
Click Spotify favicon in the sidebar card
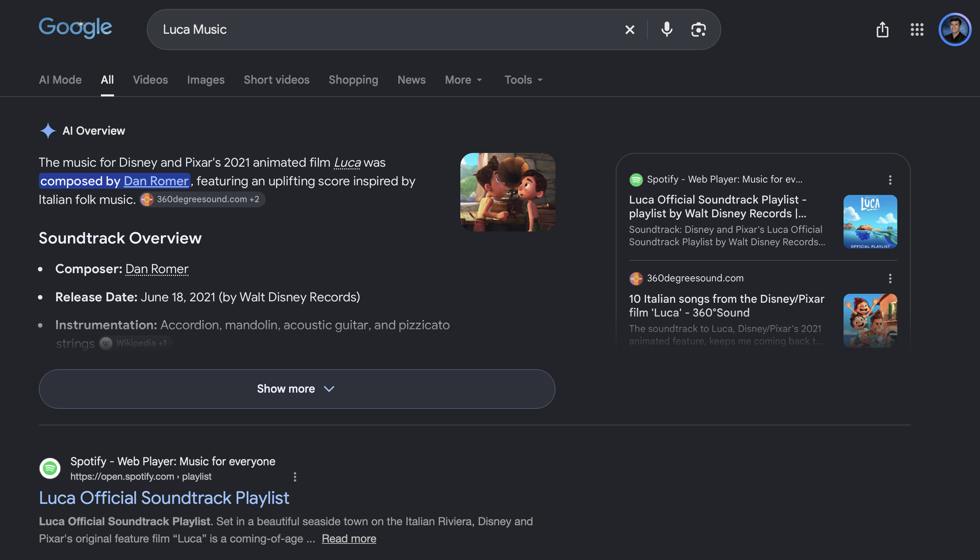[636, 180]
